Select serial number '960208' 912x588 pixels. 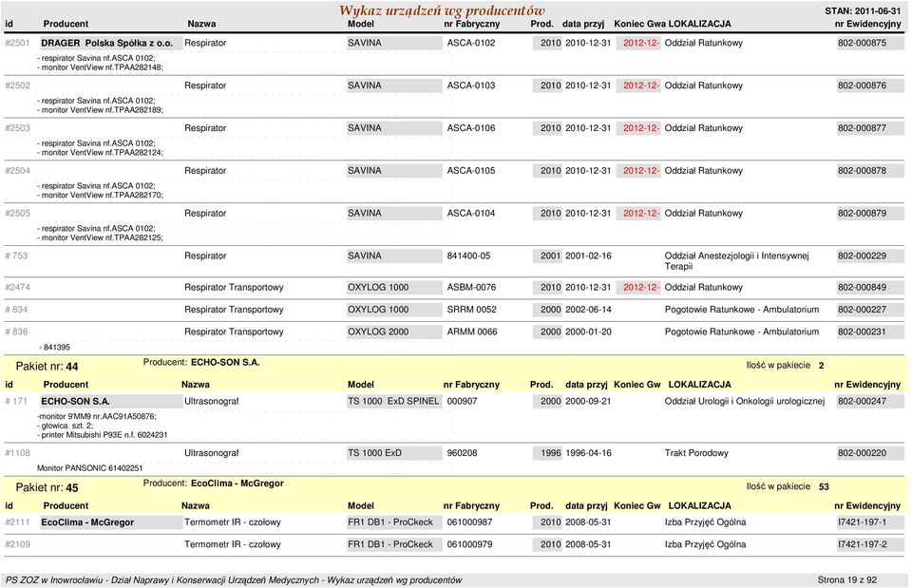(x=462, y=453)
